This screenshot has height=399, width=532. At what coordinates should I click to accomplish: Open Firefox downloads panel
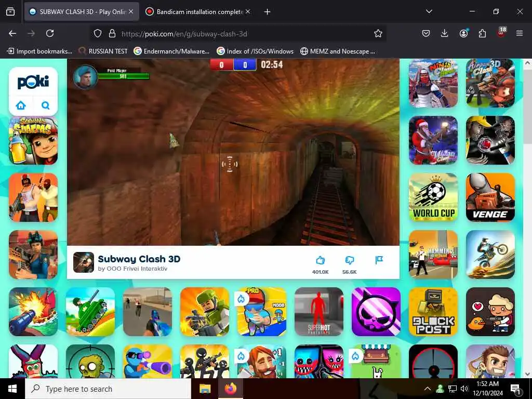[445, 33]
